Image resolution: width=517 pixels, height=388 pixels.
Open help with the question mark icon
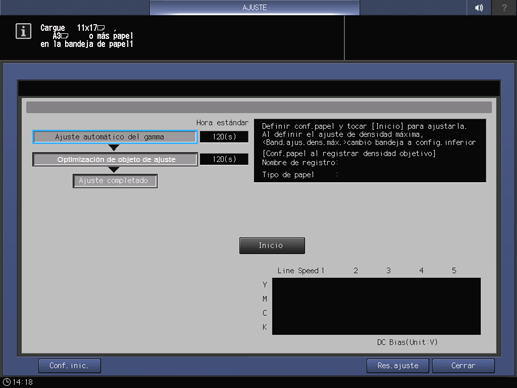504,7
